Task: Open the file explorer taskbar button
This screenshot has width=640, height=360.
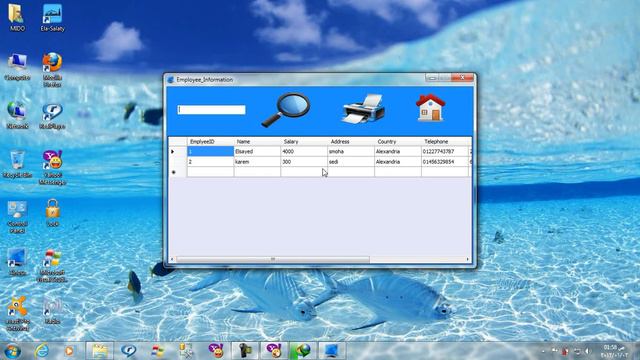Action: click(x=100, y=351)
